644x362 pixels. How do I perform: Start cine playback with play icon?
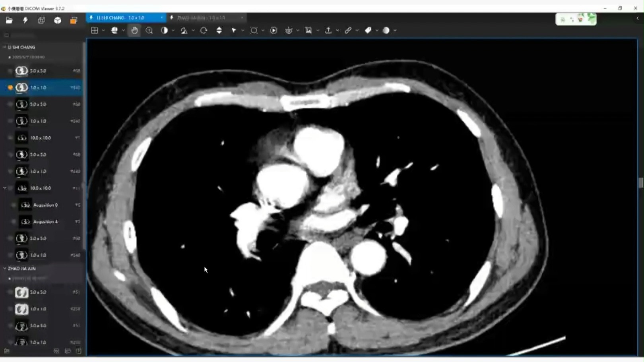[x=274, y=30]
